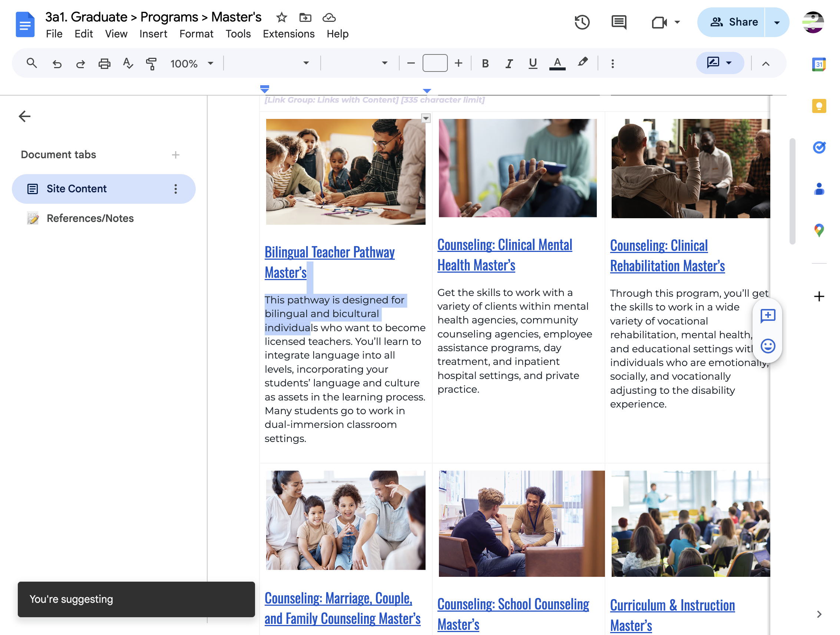This screenshot has width=840, height=635.
Task: Click the undo arrow
Action: (57, 63)
